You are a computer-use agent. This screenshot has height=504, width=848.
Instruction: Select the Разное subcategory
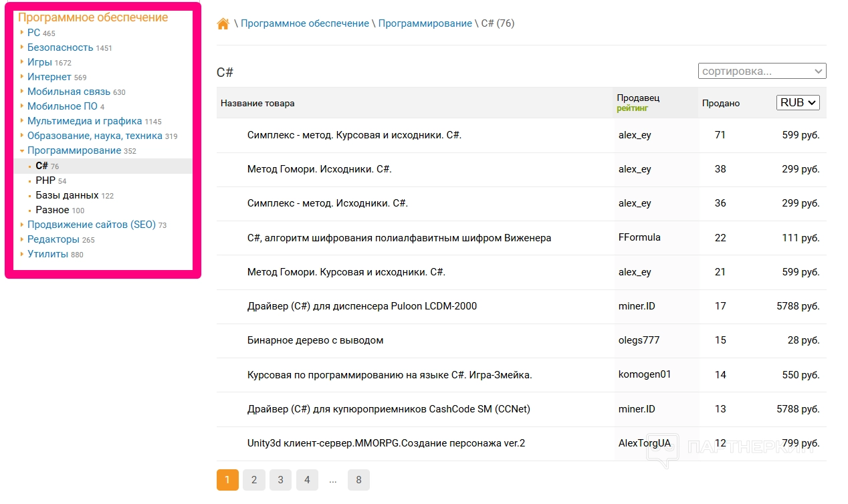click(x=52, y=210)
